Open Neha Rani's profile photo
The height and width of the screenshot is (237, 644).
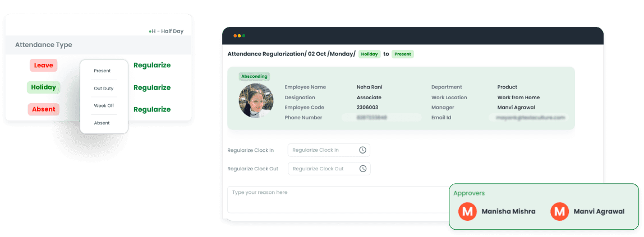click(256, 101)
